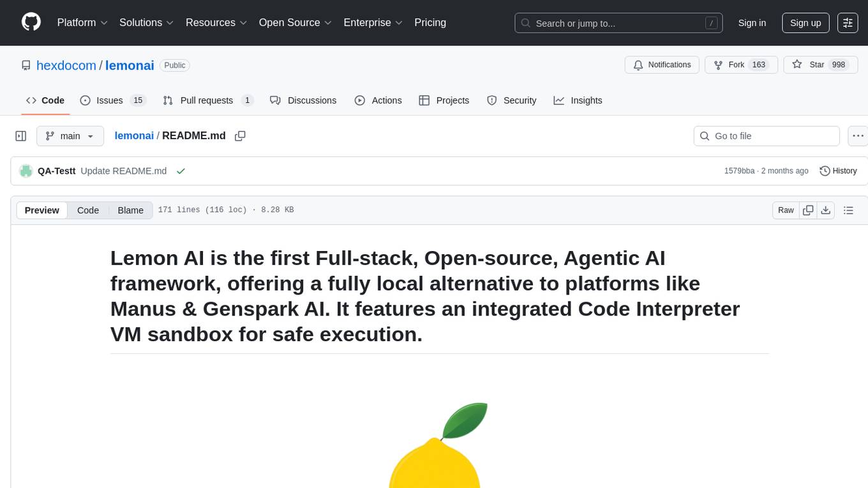Expand the Open Source menu
The image size is (868, 488).
pos(295,22)
